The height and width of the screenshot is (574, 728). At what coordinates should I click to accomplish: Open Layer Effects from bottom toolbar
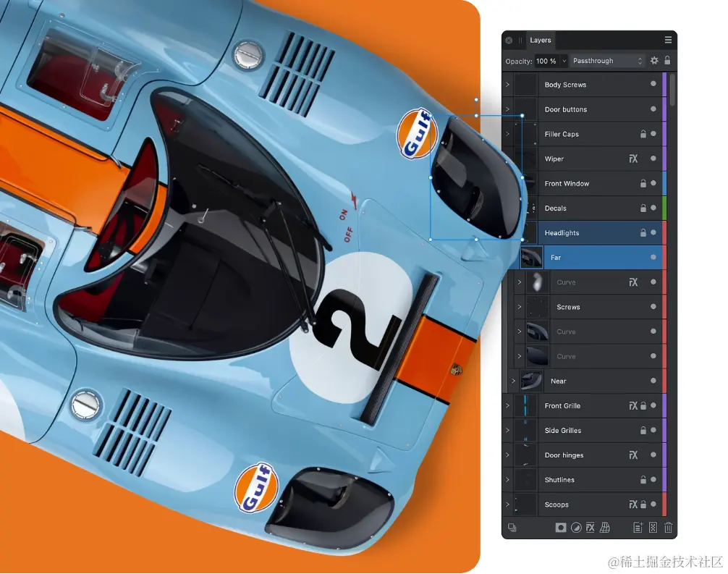click(590, 528)
